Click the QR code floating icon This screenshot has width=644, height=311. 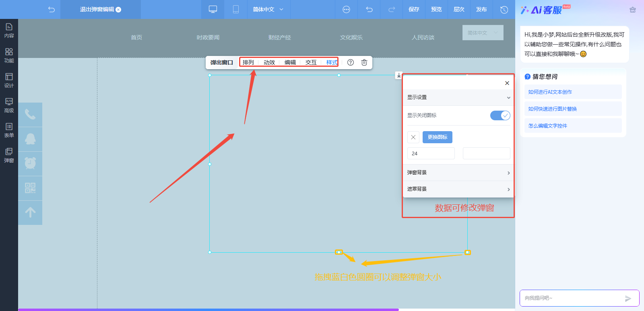pyautogui.click(x=30, y=188)
